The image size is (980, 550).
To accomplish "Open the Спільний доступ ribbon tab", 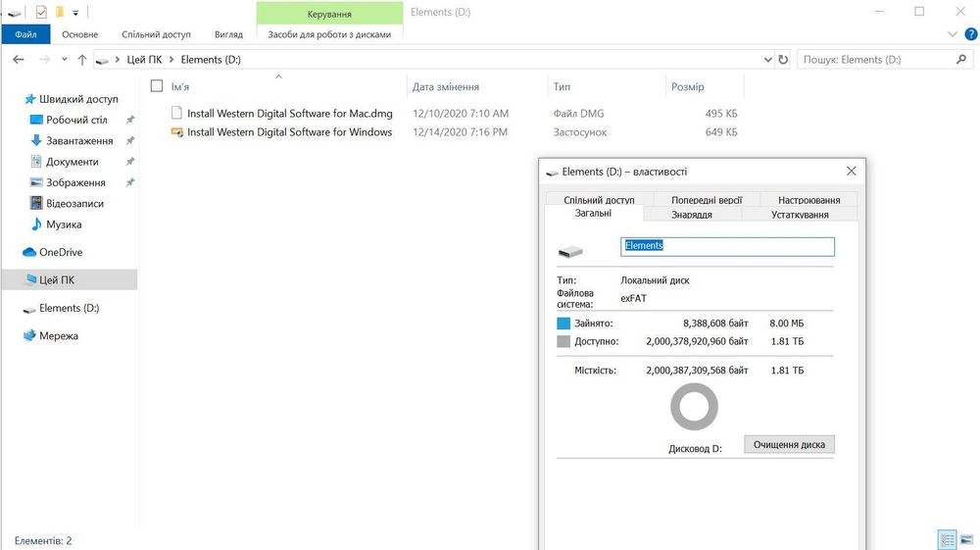I will tap(156, 34).
